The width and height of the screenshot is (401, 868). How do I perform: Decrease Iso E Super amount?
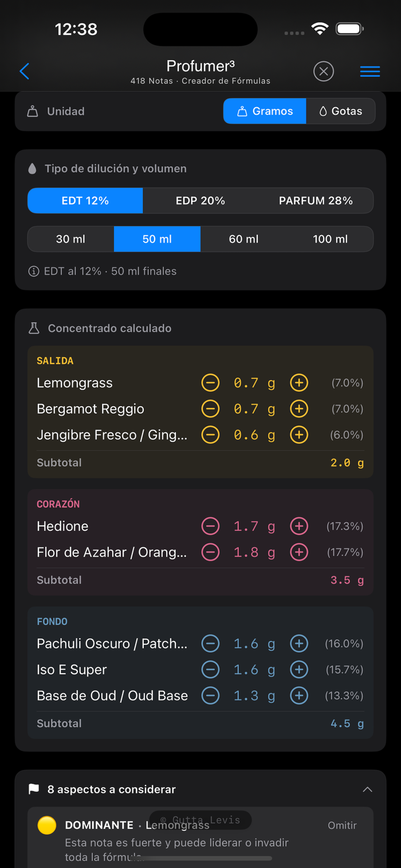point(210,670)
